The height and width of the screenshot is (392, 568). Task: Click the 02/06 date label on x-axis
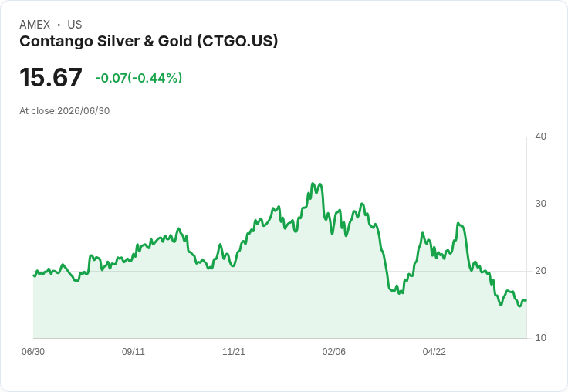(334, 351)
